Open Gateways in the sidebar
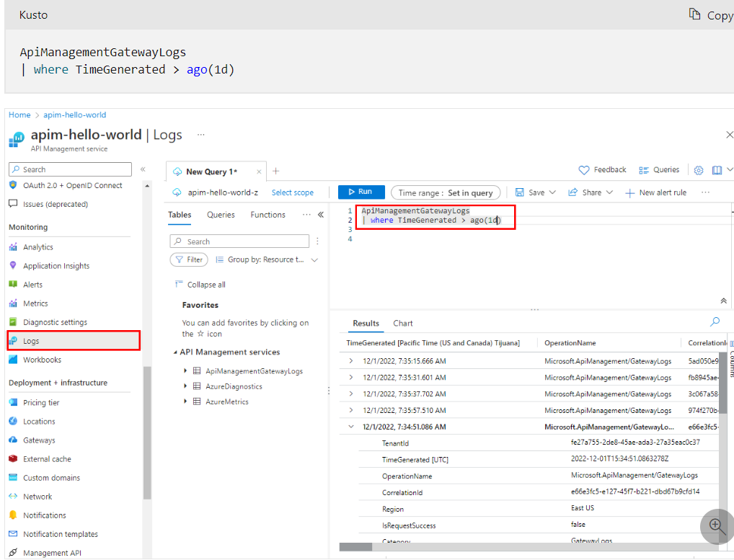Viewport: 734px width, 560px height. (39, 440)
